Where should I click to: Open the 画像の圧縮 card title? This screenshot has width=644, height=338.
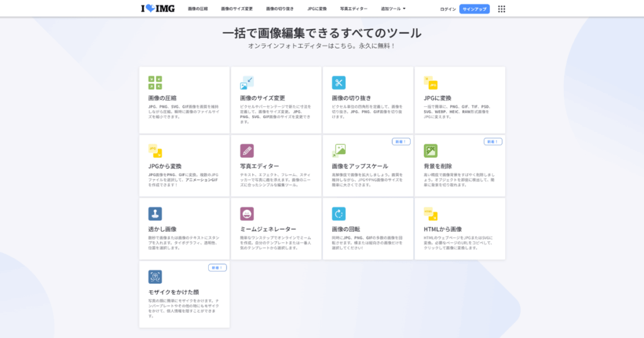[x=162, y=98]
